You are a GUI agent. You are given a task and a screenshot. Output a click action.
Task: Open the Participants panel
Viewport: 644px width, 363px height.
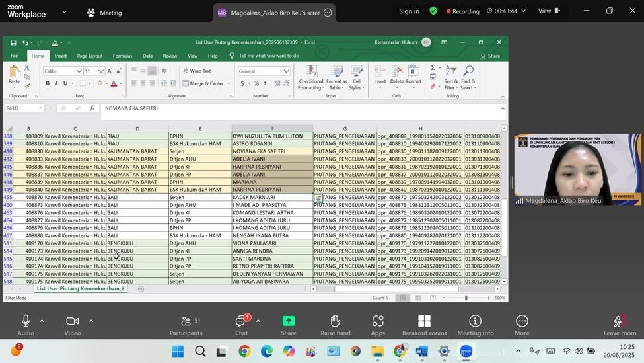[186, 321]
